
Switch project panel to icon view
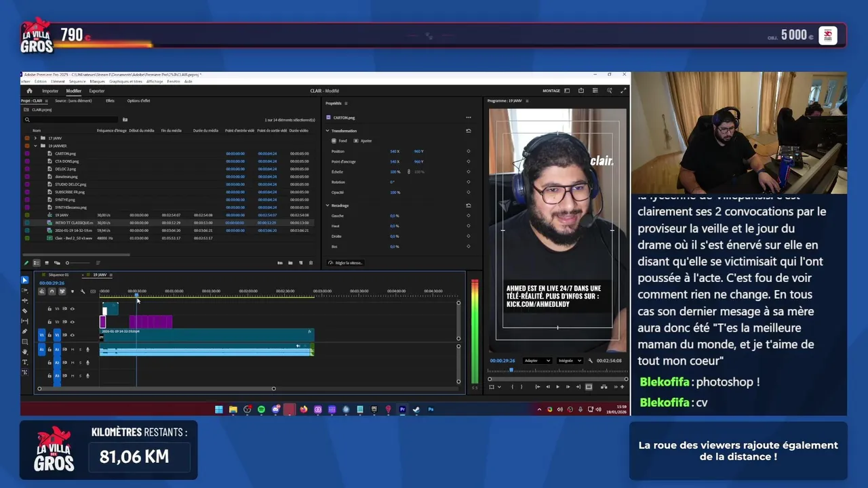[x=47, y=263]
